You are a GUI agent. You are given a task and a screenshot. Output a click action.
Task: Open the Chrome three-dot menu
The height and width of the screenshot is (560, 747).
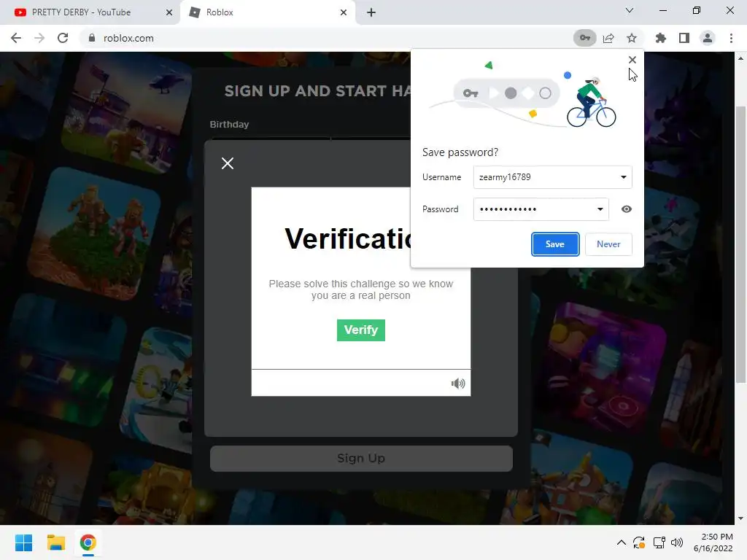coord(731,38)
